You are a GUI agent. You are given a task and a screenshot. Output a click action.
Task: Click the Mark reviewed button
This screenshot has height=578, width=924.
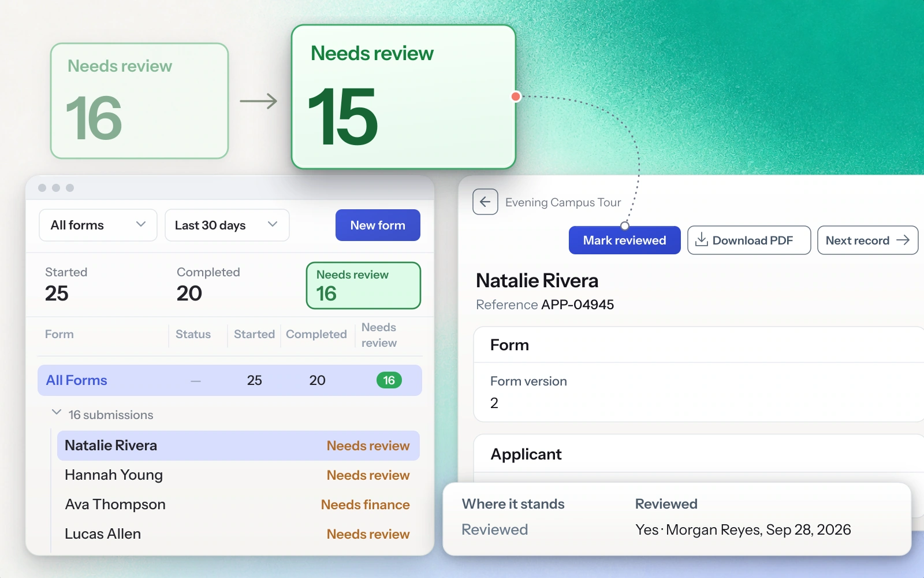(x=624, y=240)
